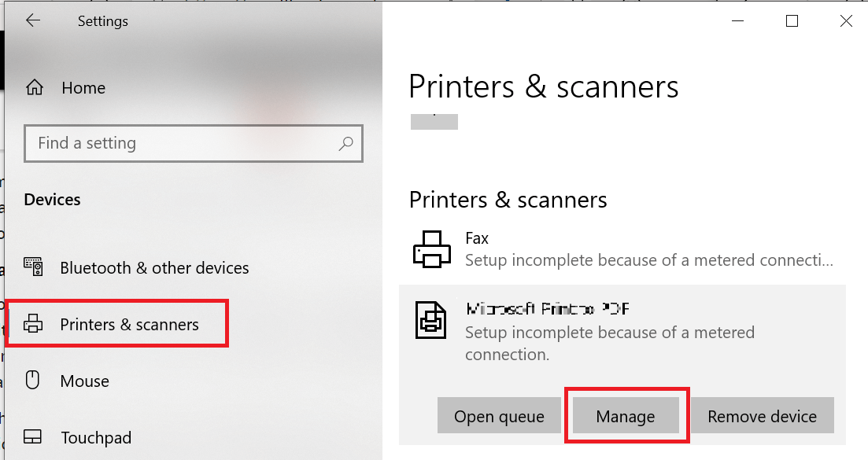Viewport: 868px width, 460px height.
Task: Click the Bluetooth & other devices icon
Action: point(33,267)
